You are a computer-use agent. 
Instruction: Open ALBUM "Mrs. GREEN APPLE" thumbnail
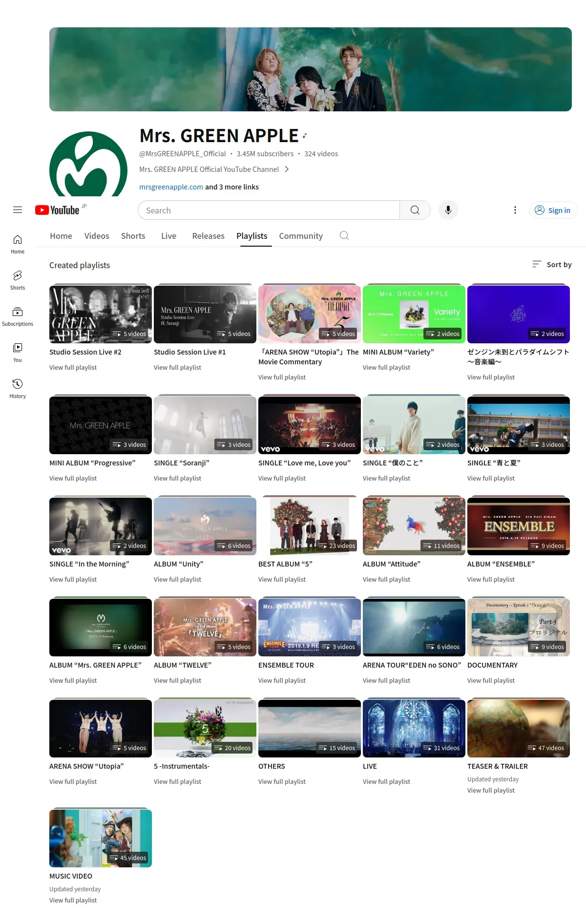[101, 627]
